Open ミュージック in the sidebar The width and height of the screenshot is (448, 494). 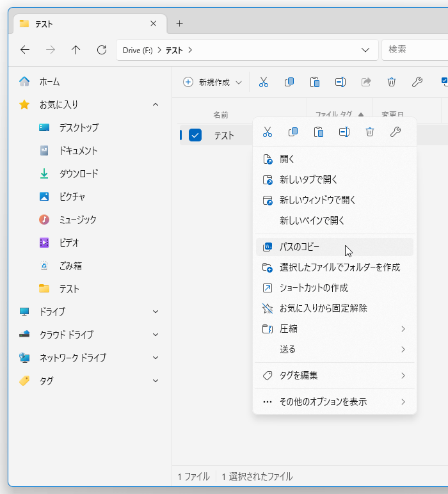(x=89, y=219)
